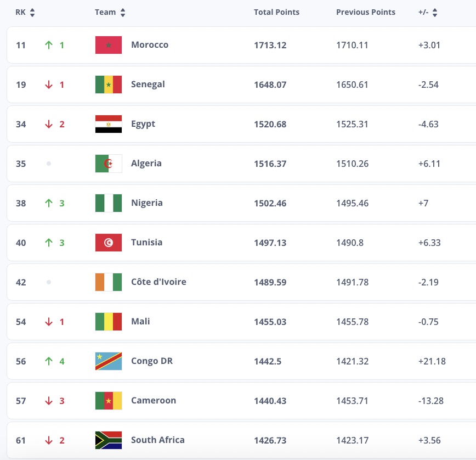Click the Egypt flag icon

[109, 124]
